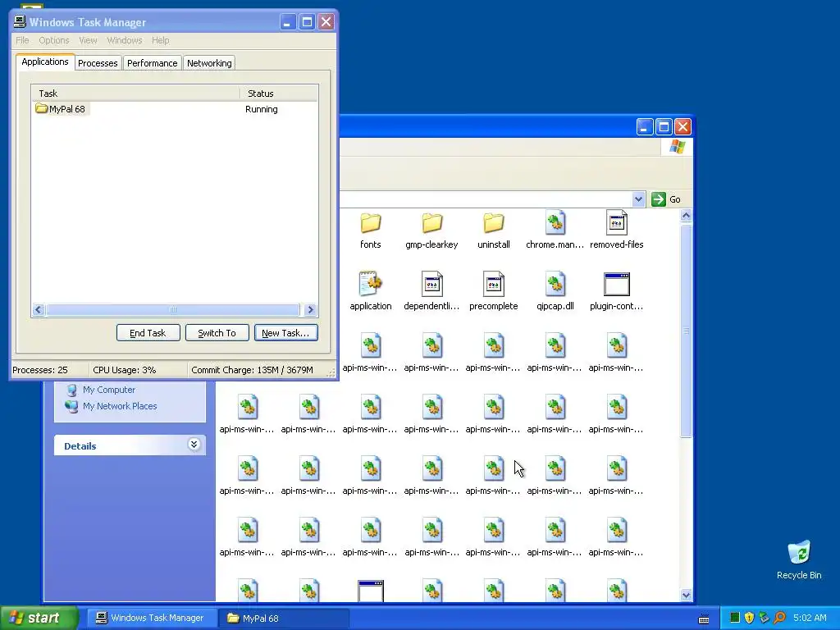Switch to the Performance tab
Viewport: 840px width, 630px height.
[152, 62]
